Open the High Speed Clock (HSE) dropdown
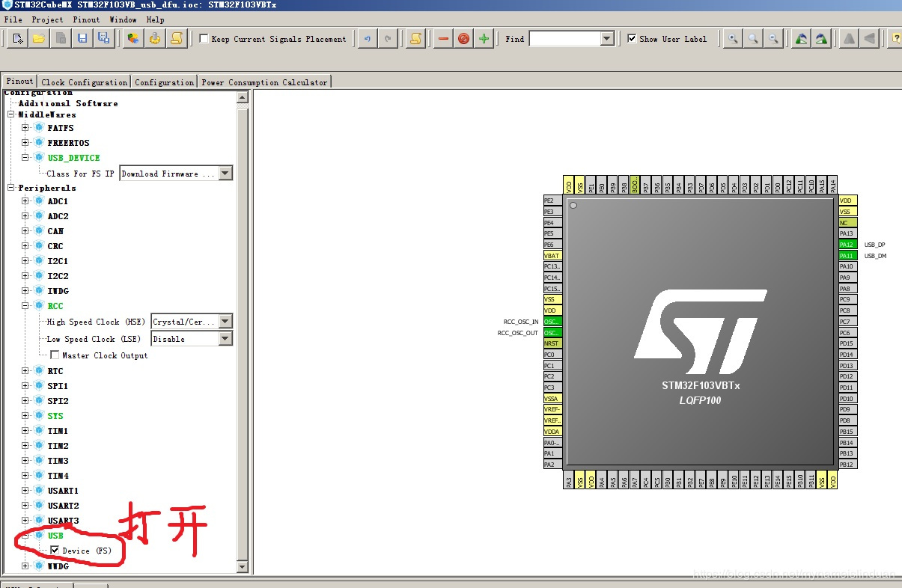 (x=225, y=322)
